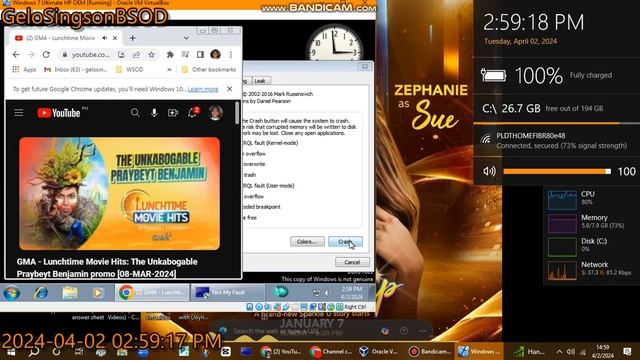Reload the YouTube page in Chrome

click(46, 54)
